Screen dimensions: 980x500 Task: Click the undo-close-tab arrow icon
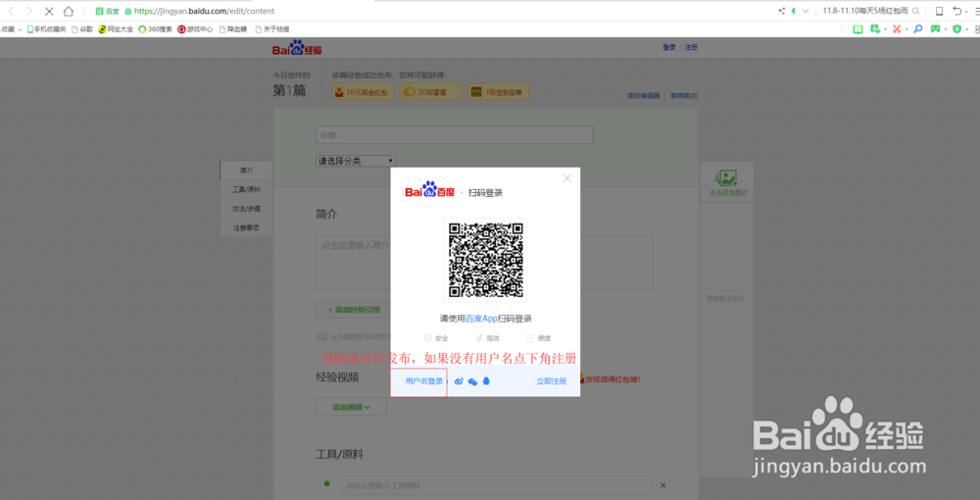tap(956, 11)
